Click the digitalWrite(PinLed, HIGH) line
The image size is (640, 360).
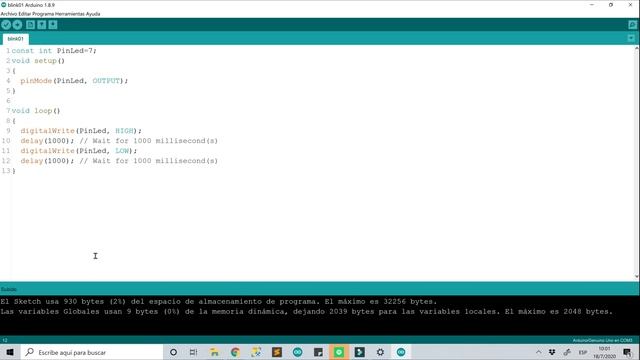(x=81, y=131)
